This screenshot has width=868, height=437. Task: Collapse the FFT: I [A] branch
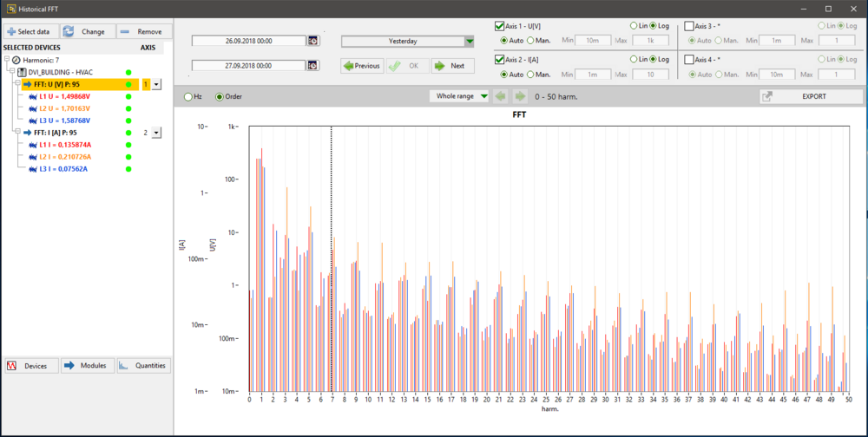pos(17,133)
